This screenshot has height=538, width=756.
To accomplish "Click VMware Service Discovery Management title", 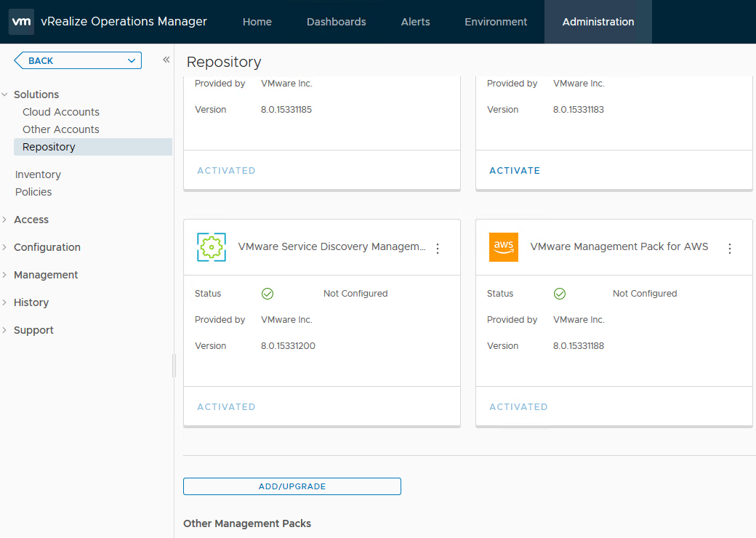I will 331,246.
